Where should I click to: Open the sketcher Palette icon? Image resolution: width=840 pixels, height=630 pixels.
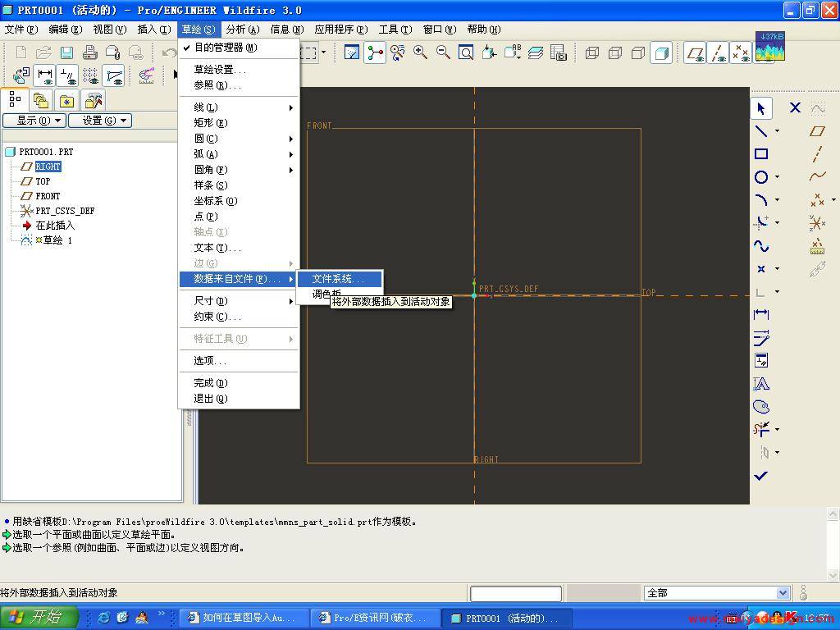pyautogui.click(x=761, y=407)
